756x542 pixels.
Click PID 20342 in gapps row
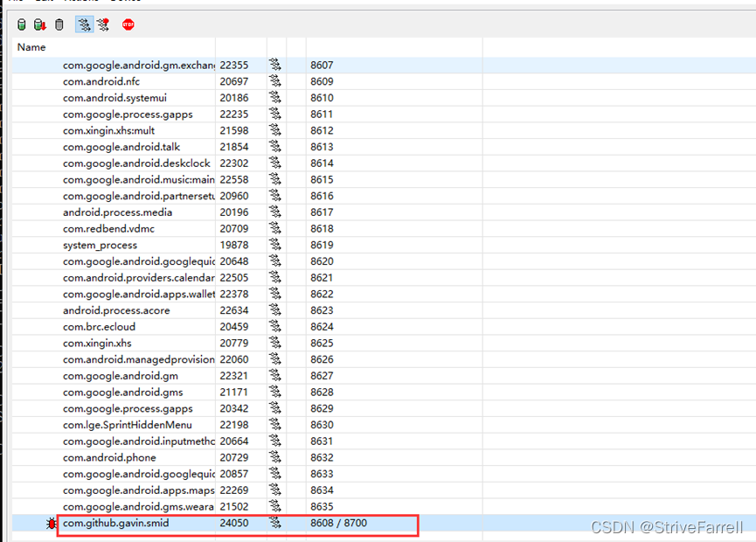click(234, 409)
